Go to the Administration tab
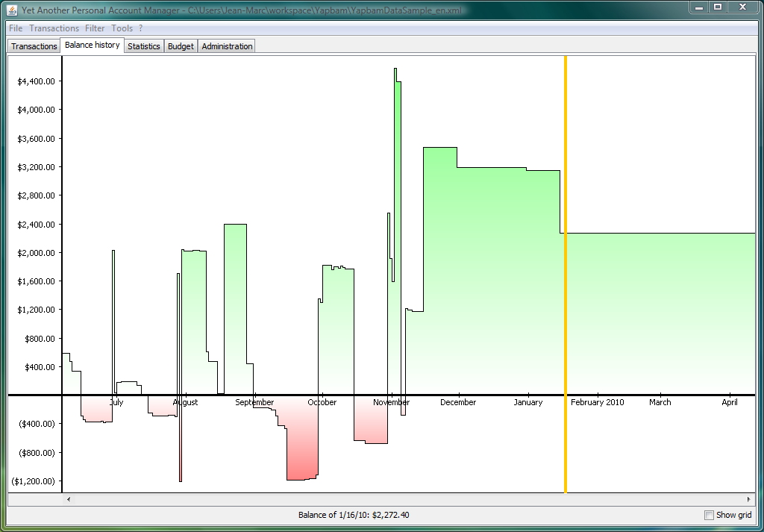764x532 pixels. coord(227,46)
